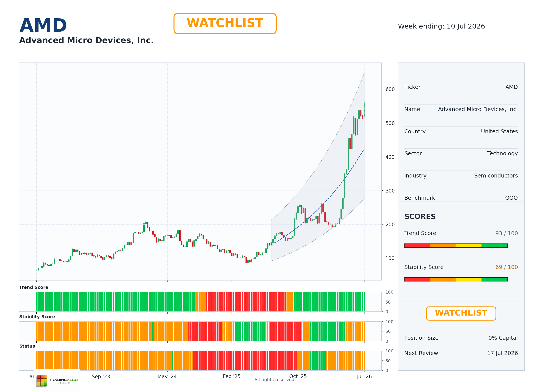Click the Status strip chart title
549x392 pixels.
pos(27,346)
